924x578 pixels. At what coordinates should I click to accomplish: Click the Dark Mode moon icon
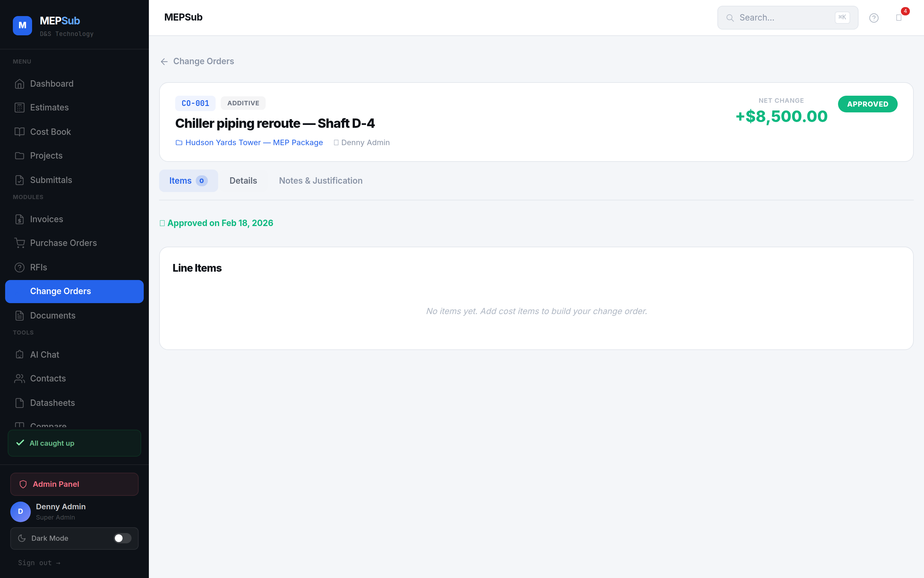(x=22, y=538)
